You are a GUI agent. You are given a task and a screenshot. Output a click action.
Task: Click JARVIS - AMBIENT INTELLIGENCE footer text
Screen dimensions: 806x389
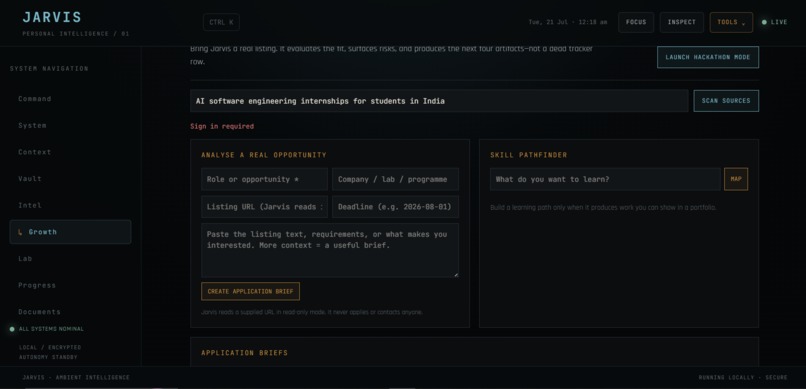[x=76, y=378]
